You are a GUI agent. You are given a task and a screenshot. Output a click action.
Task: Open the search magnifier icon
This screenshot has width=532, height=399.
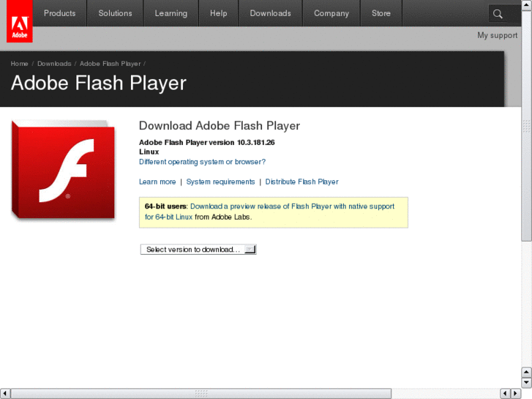pyautogui.click(x=498, y=14)
